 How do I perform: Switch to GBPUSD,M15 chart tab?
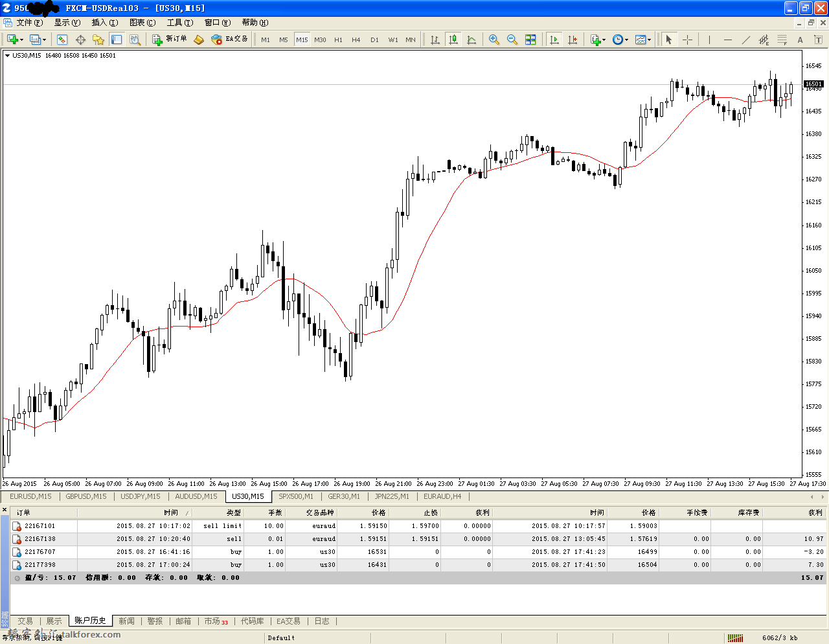click(86, 496)
